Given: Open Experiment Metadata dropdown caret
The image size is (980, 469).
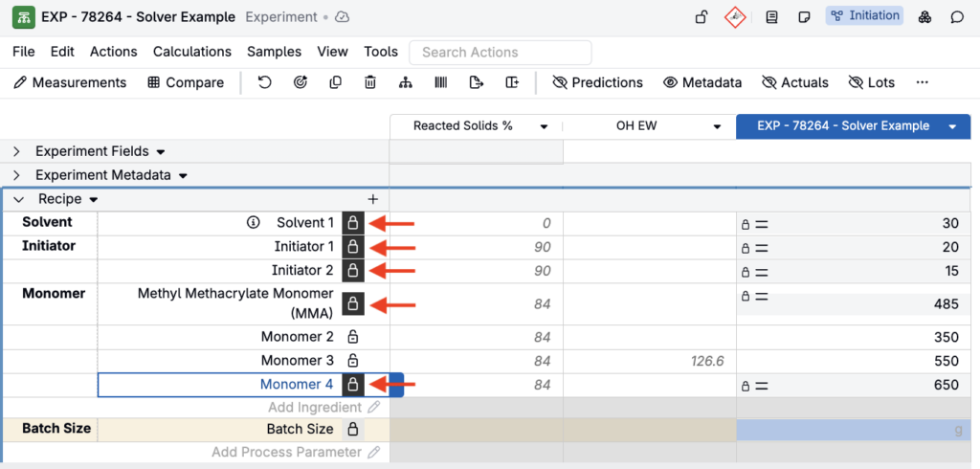Looking at the screenshot, I should tap(183, 176).
